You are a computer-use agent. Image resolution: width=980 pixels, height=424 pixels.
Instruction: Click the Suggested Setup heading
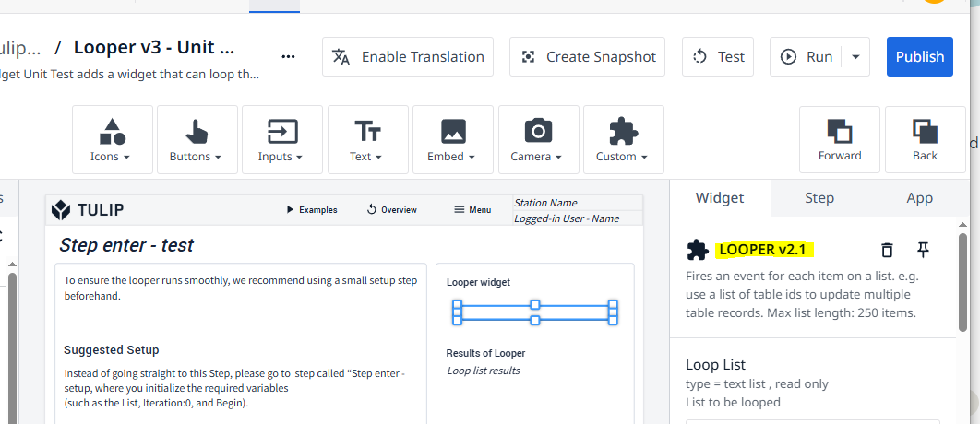pos(112,349)
